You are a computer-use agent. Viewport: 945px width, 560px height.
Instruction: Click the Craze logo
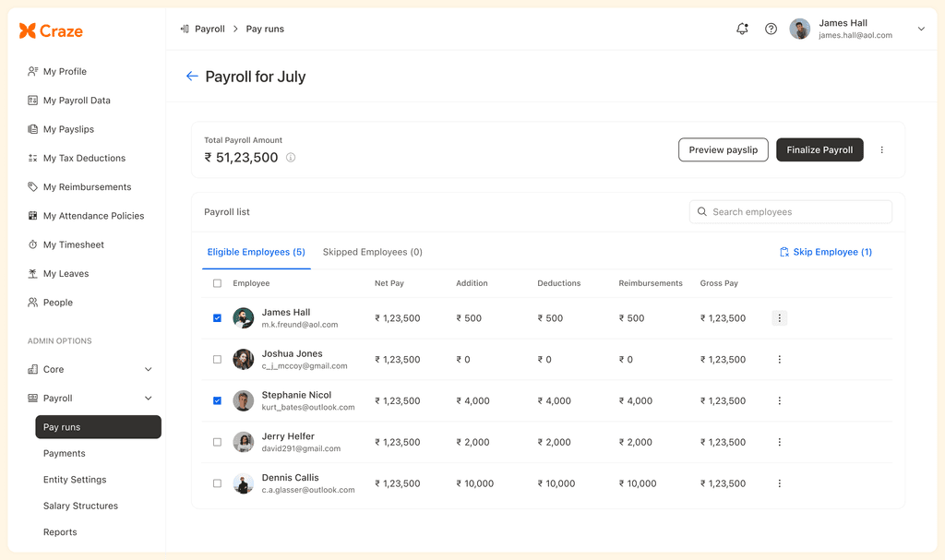coord(51,30)
